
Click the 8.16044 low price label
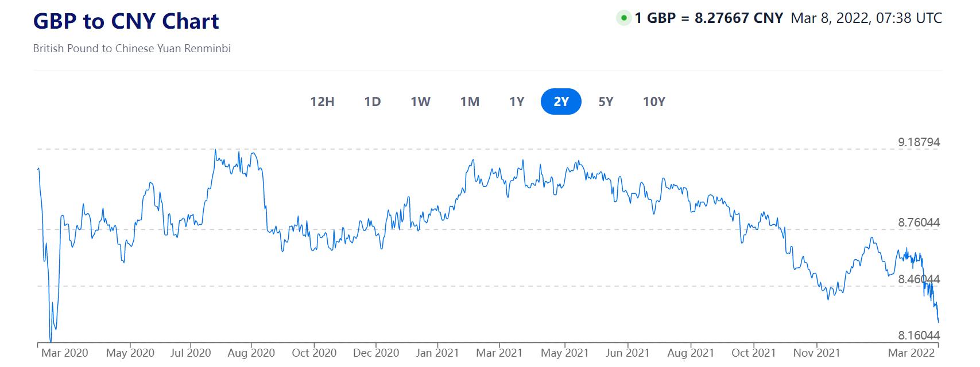[919, 335]
